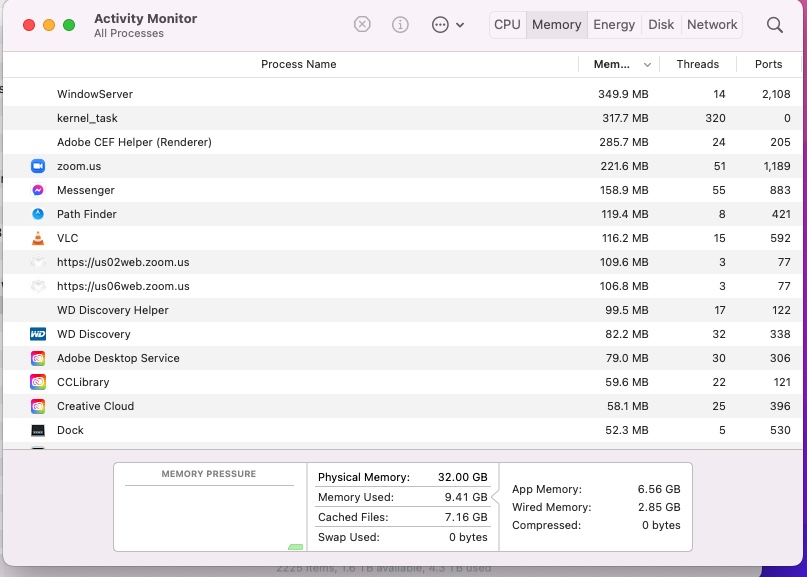Select the https://us06web.zoom.us process name
The height and width of the screenshot is (577, 807).
tap(123, 286)
